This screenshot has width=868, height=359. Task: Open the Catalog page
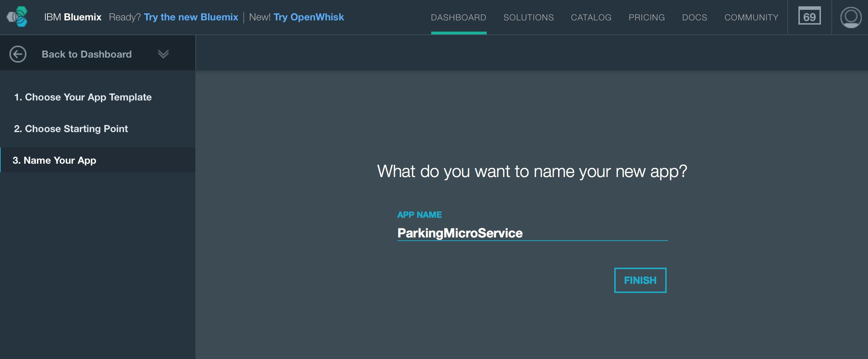click(591, 17)
